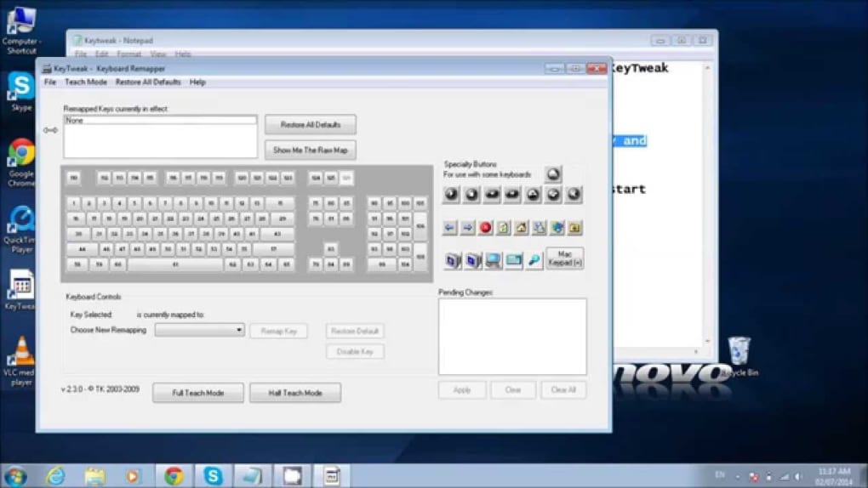Click the Remapped Keys list box
This screenshot has width=868, height=488.
[x=160, y=139]
